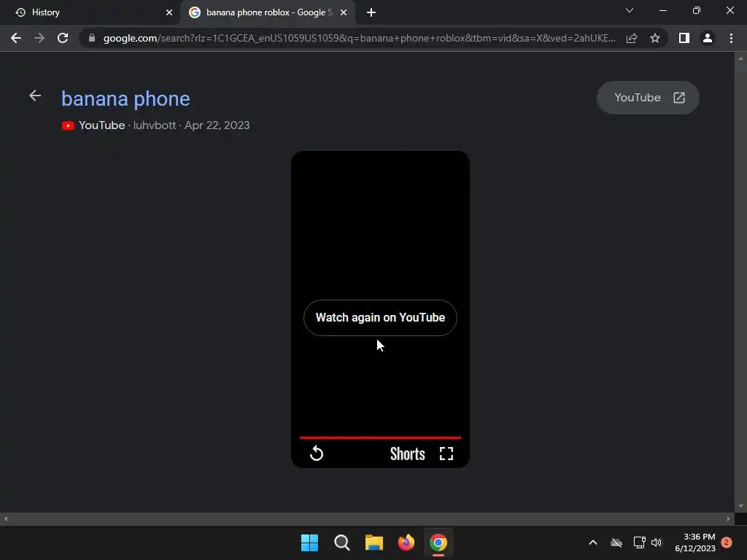Open the Windows Start menu
Viewport: 747px width, 560px height.
[309, 542]
